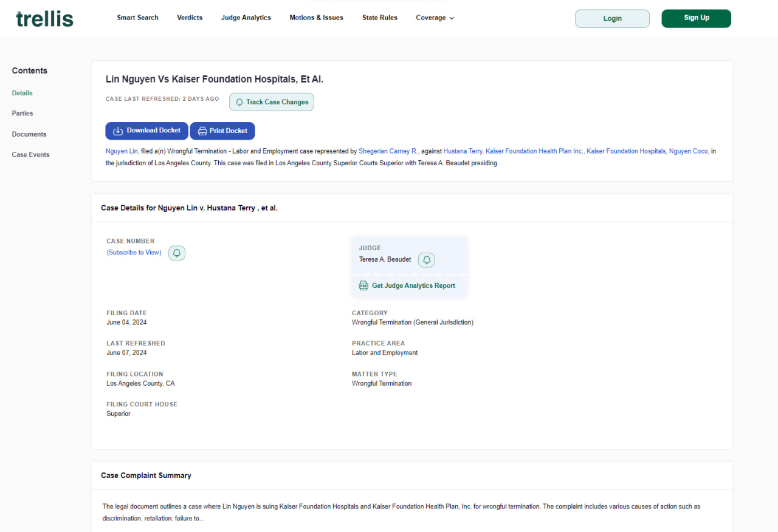Click judge name Teresa A. Beaudet
The height and width of the screenshot is (532, 778).
point(385,259)
